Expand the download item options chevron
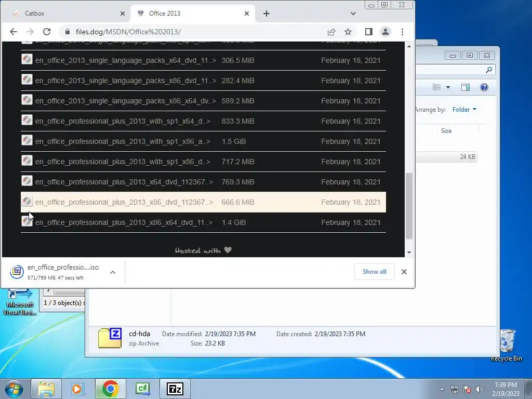 click(113, 272)
